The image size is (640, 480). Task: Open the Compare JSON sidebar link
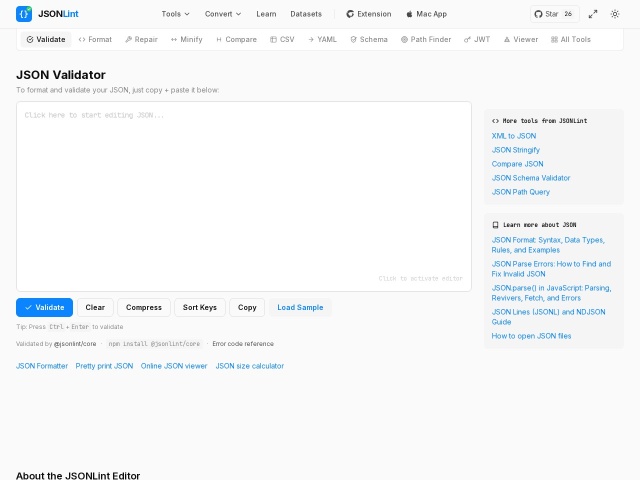[517, 164]
